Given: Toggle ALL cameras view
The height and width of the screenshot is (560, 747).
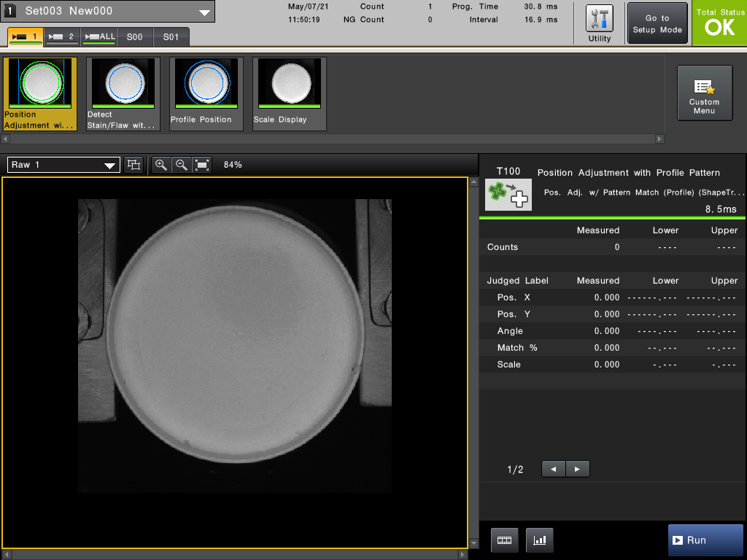Looking at the screenshot, I should pos(99,36).
